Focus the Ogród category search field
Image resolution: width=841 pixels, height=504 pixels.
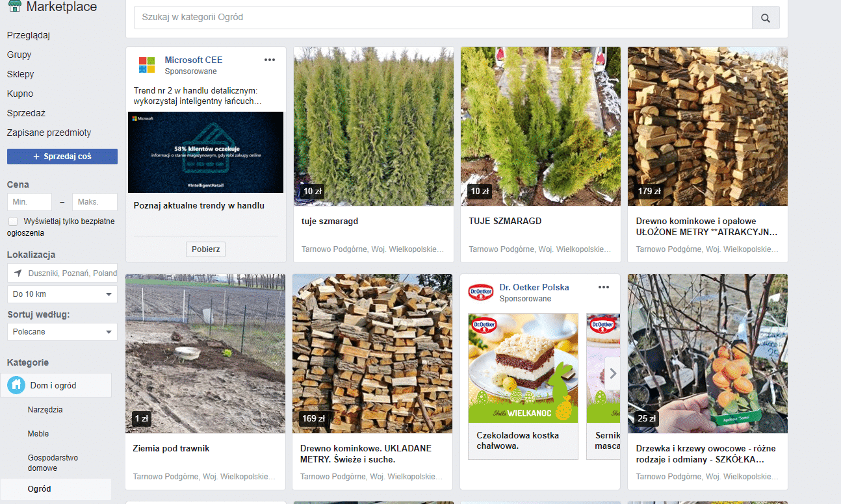point(442,18)
